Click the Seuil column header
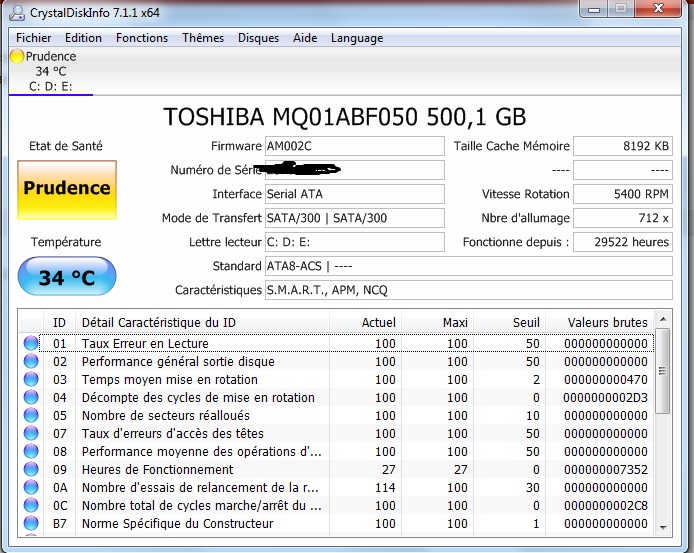The width and height of the screenshot is (694, 553). (509, 322)
